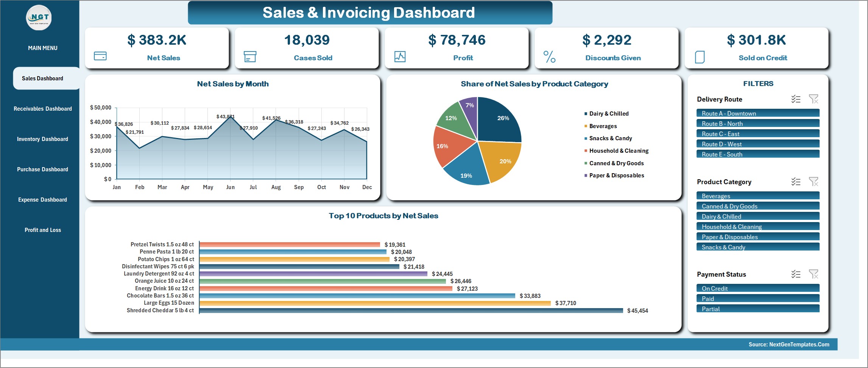Toggle multi-select for Delivery Route slicer
868x368 pixels.
[x=796, y=99]
